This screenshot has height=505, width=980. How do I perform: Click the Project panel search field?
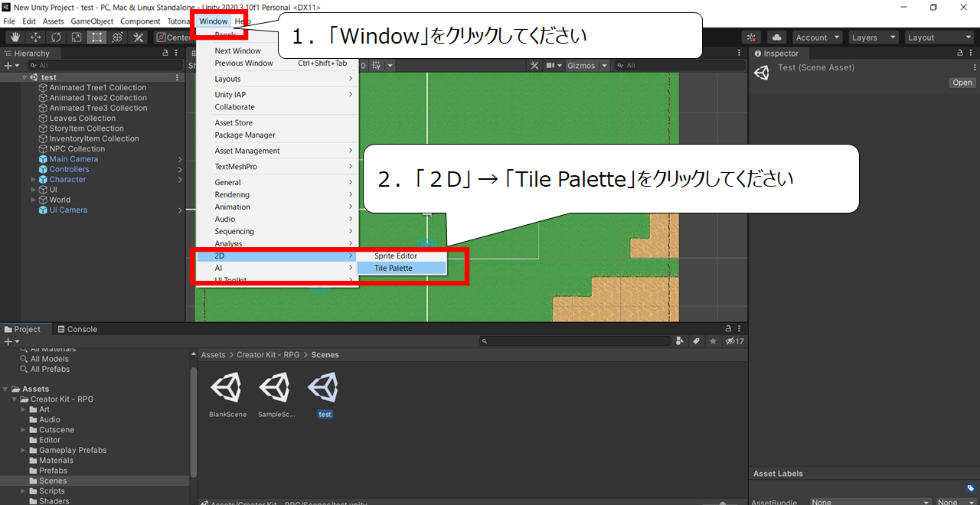[x=574, y=341]
